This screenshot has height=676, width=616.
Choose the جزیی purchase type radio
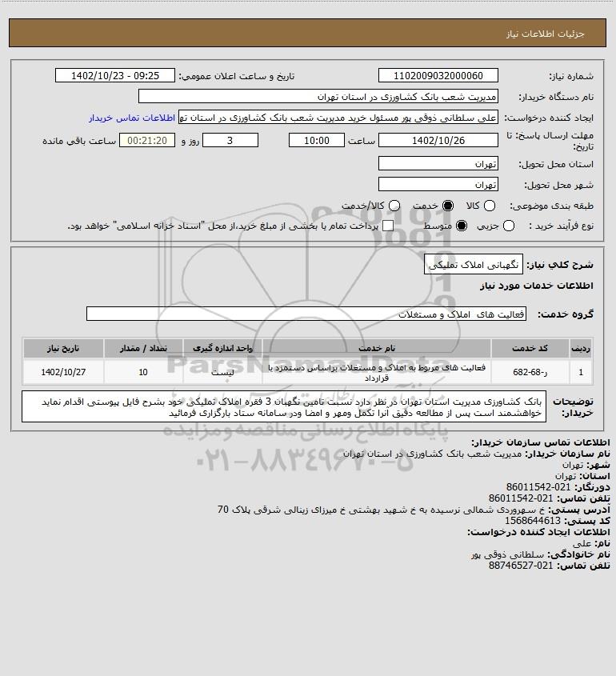(509, 226)
